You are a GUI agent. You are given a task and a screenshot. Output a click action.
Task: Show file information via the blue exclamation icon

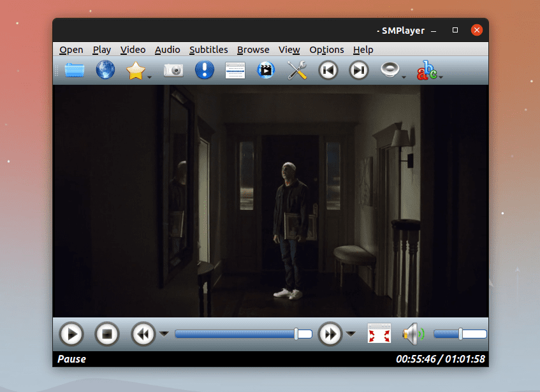(x=205, y=70)
